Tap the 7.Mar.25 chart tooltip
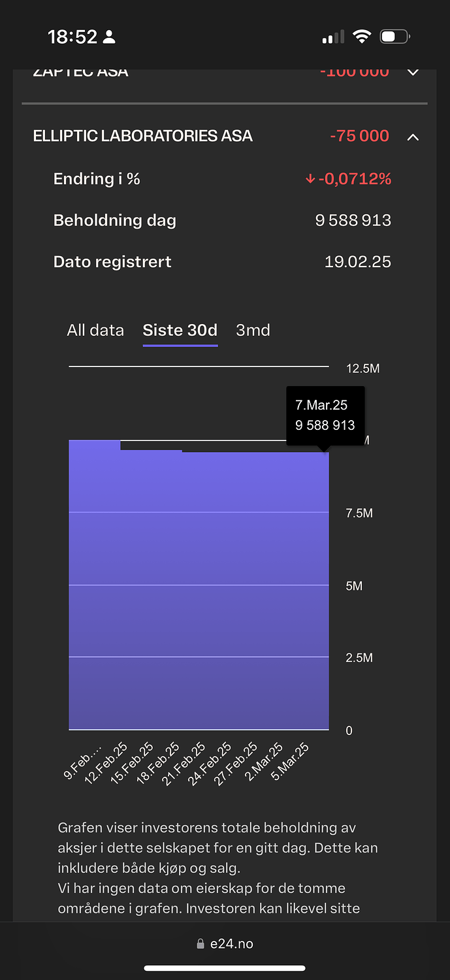This screenshot has height=980, width=450. pyautogui.click(x=325, y=416)
